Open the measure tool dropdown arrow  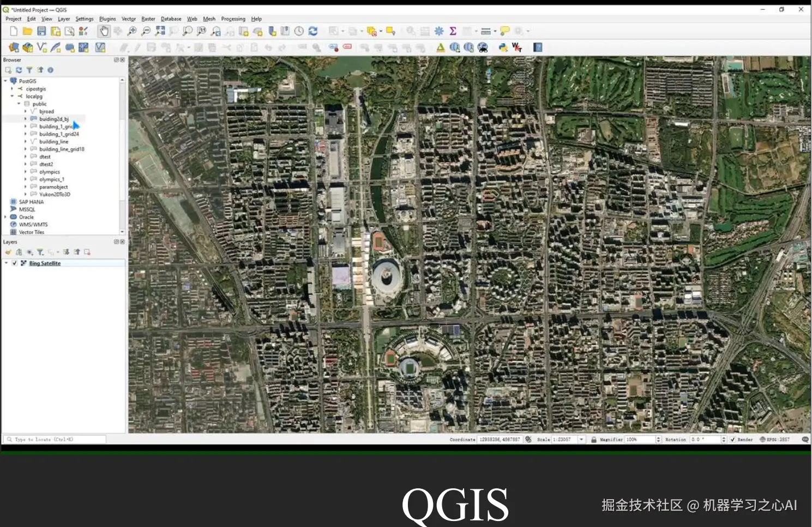495,31
